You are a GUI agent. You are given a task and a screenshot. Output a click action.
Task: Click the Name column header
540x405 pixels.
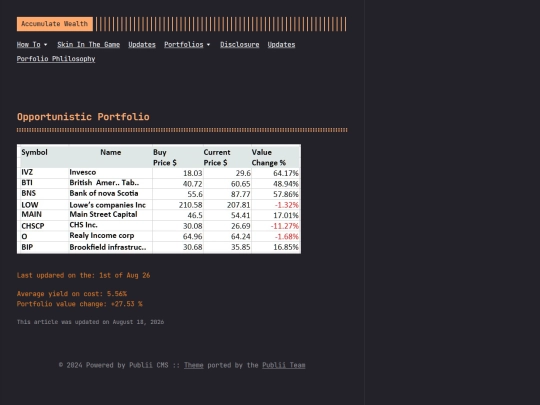click(111, 152)
